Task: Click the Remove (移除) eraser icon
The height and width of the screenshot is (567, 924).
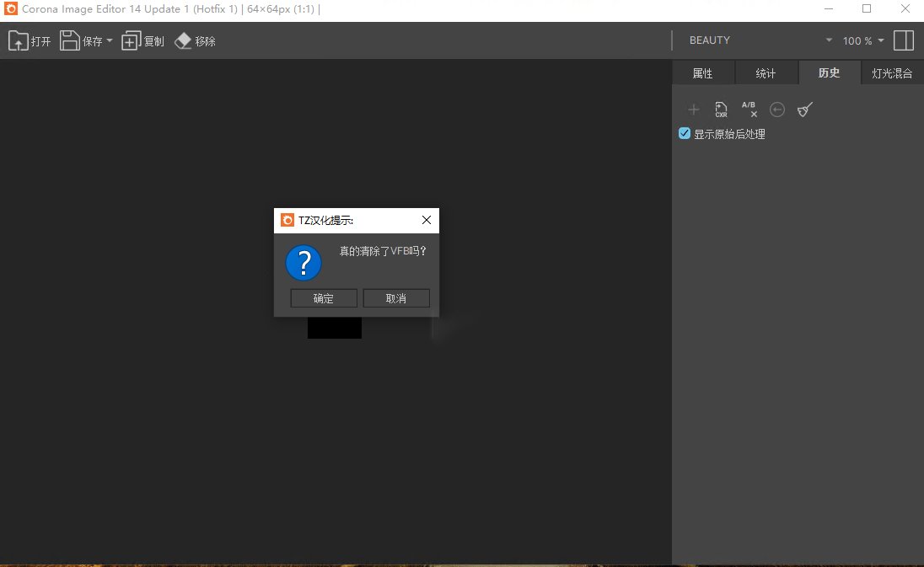Action: coord(183,40)
